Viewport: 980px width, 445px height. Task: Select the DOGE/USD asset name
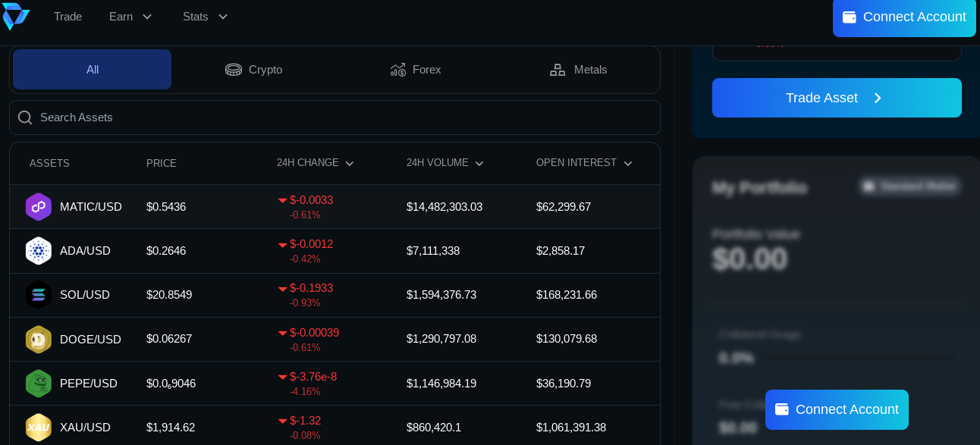click(x=90, y=340)
